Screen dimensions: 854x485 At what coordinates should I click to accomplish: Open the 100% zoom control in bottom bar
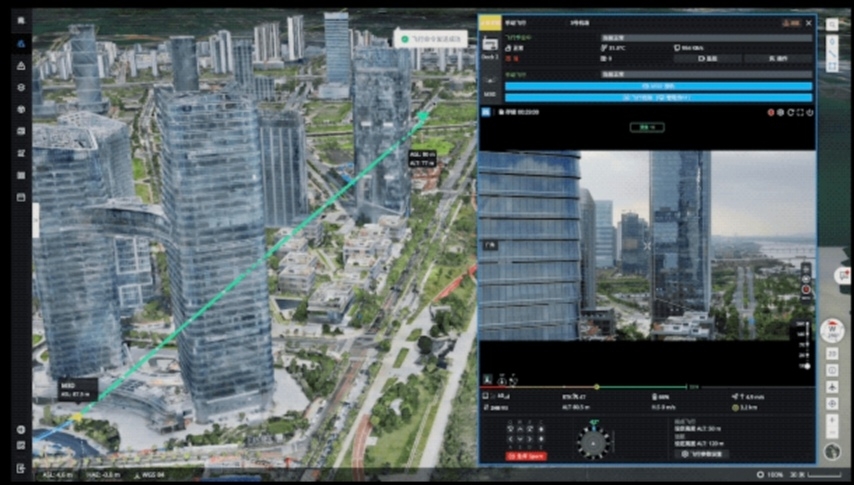pos(774,473)
